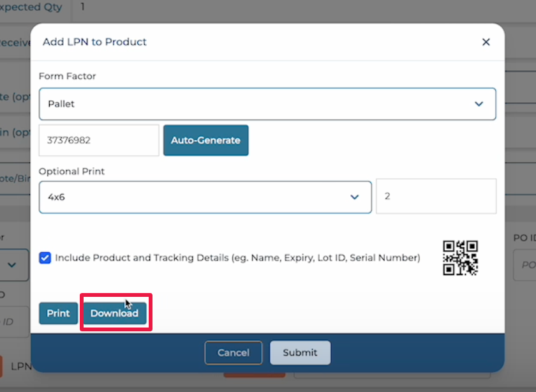Viewport: 536px width, 392px height.
Task: Cancel the Add LPN dialog
Action: [233, 352]
